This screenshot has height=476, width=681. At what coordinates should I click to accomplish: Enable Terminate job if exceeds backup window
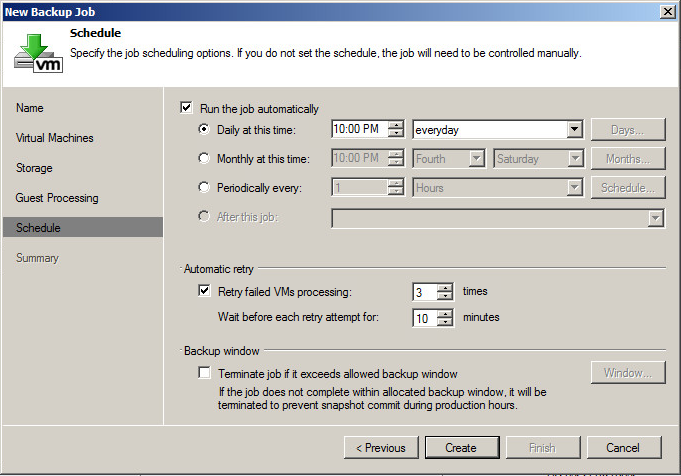(x=204, y=373)
